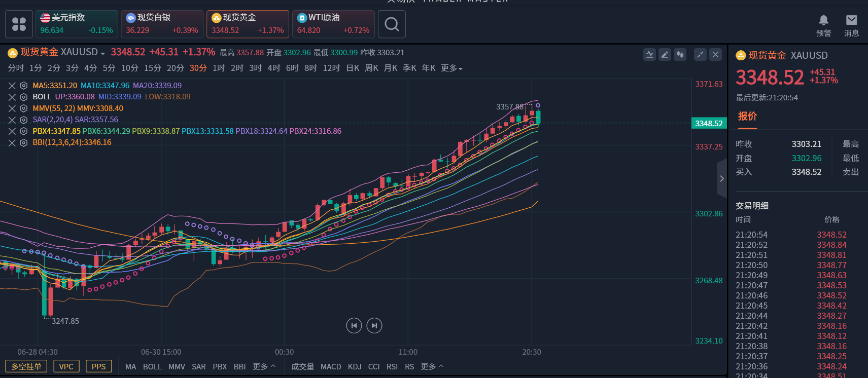Switch to 日K timeframe
Image resolution: width=868 pixels, height=378 pixels.
click(x=353, y=68)
